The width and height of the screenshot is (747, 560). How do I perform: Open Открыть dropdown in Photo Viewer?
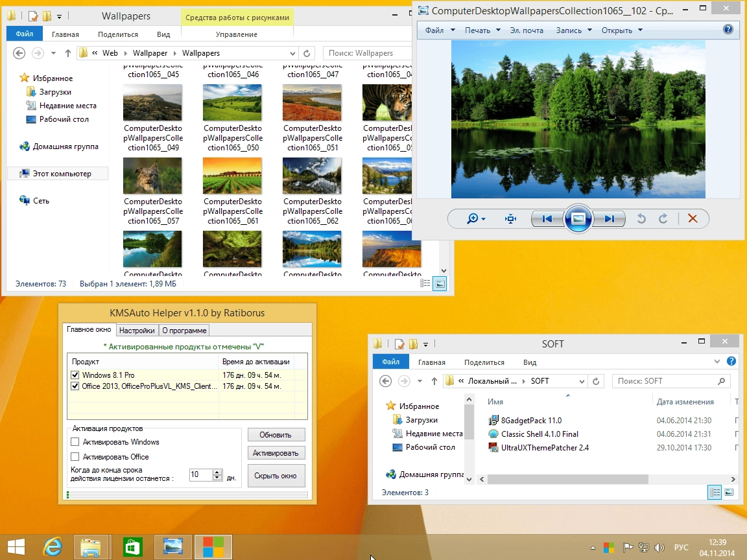622,30
